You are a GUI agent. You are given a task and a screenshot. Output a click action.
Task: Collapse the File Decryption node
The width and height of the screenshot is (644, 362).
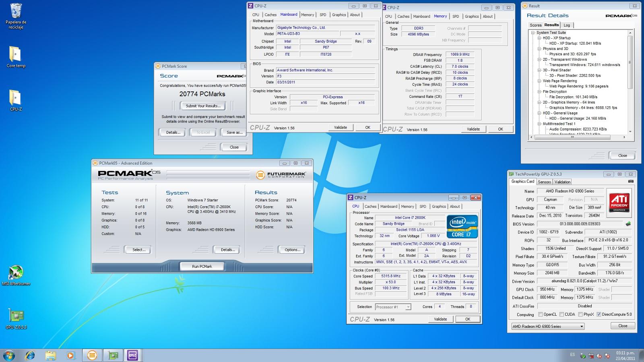[539, 92]
